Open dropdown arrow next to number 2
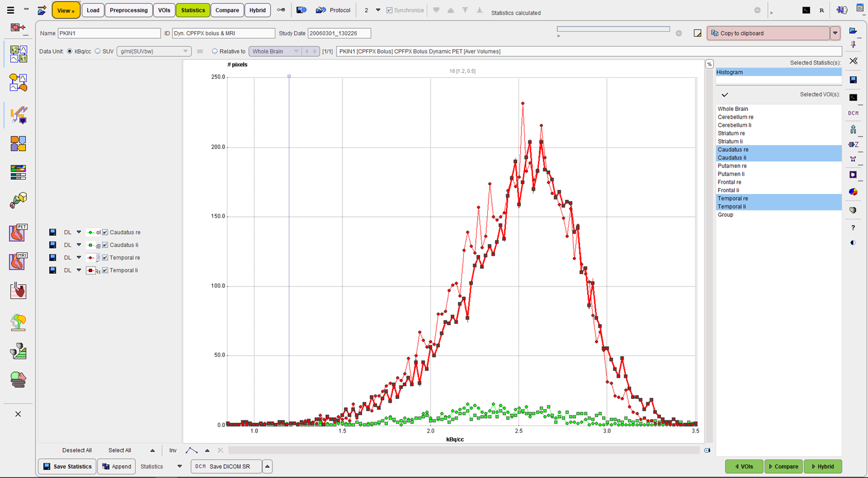 378,10
